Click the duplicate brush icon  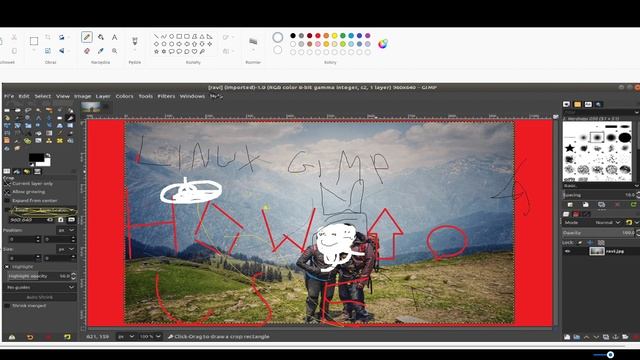601,205
